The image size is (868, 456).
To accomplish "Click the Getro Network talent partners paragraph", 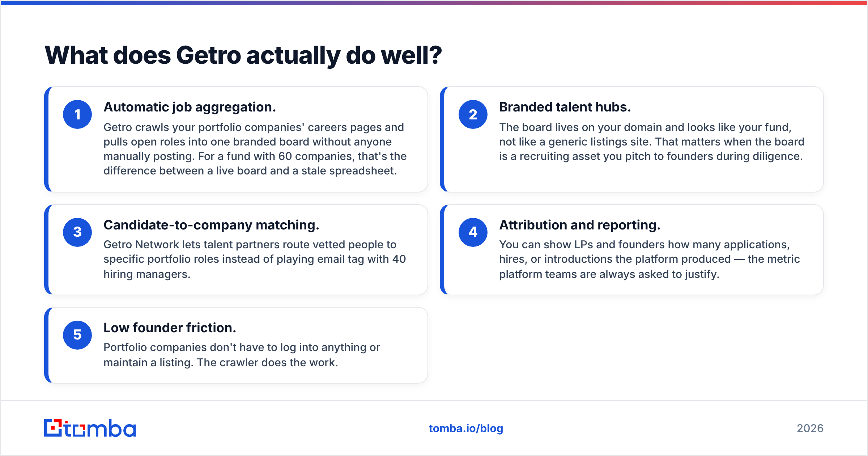I will [x=255, y=259].
